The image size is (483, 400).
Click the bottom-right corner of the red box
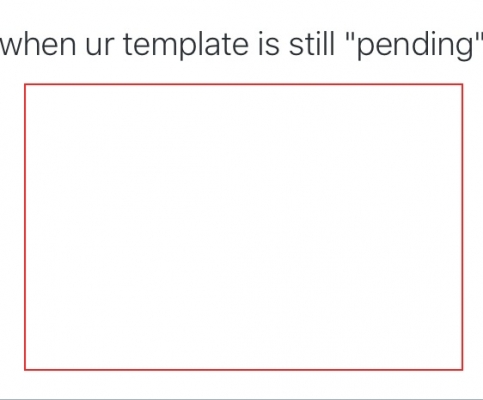[x=462, y=369]
